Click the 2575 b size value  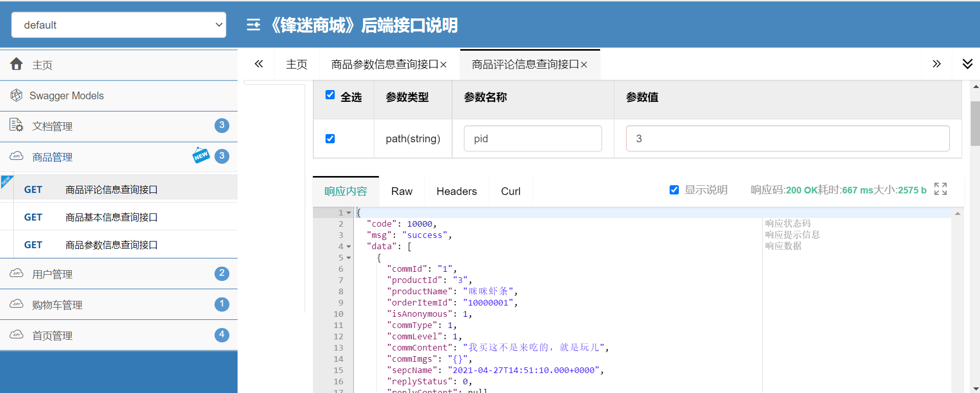pos(912,190)
